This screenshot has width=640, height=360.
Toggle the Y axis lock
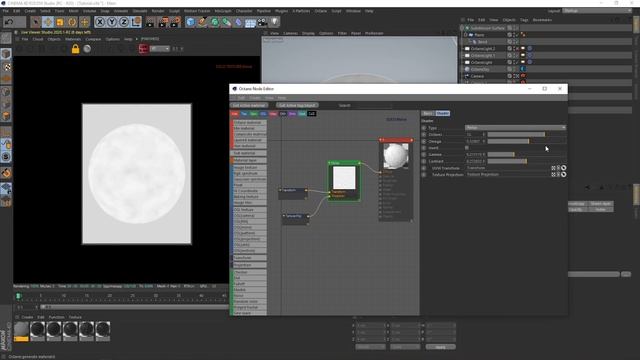(x=112, y=22)
